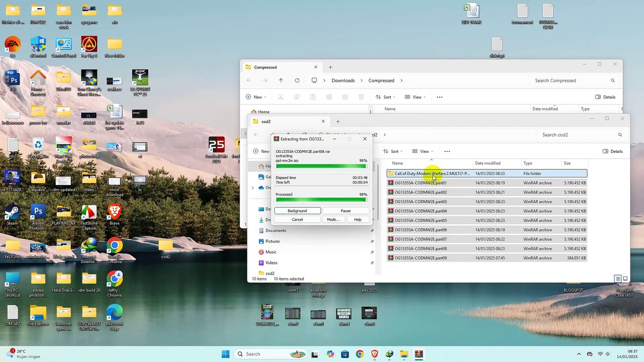Click the Background button in extraction dialog

click(x=297, y=211)
